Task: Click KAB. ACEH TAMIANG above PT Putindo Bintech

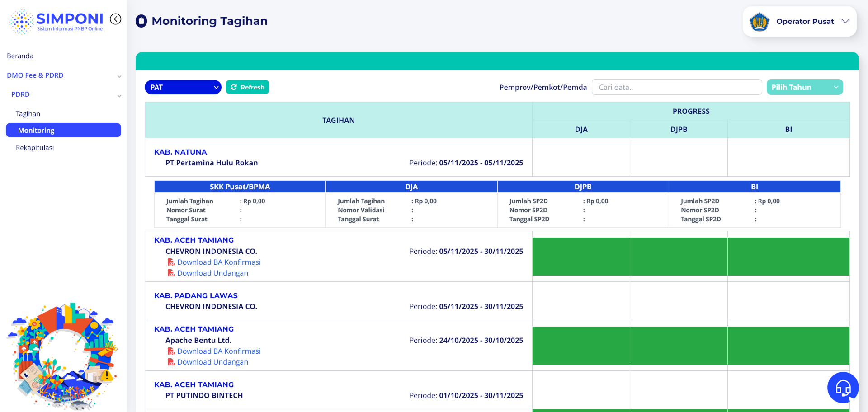Action: [194, 384]
